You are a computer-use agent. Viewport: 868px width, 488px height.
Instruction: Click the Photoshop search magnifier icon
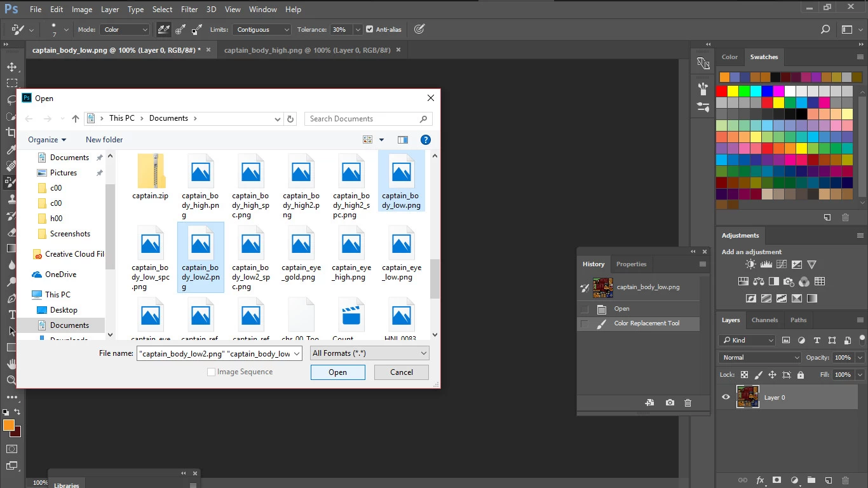click(825, 29)
